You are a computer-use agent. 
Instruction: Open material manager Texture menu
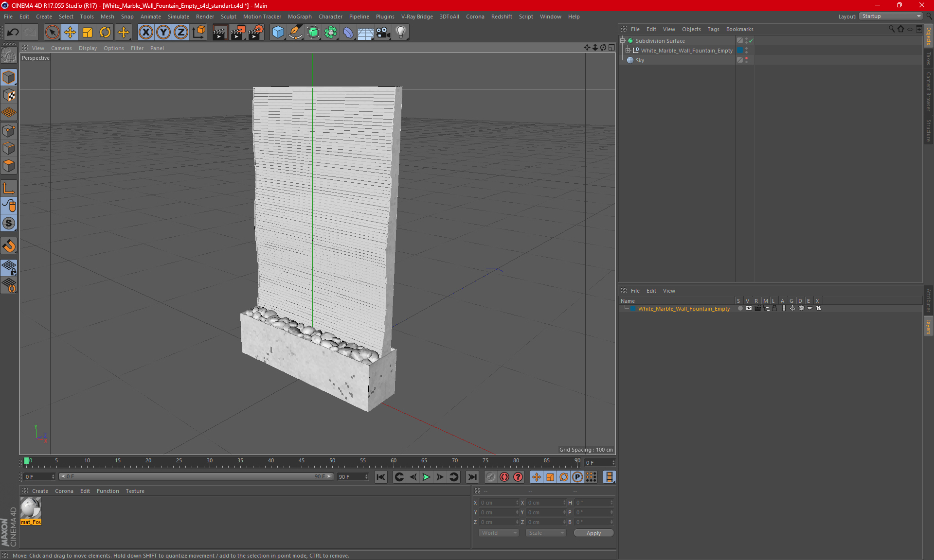(135, 491)
